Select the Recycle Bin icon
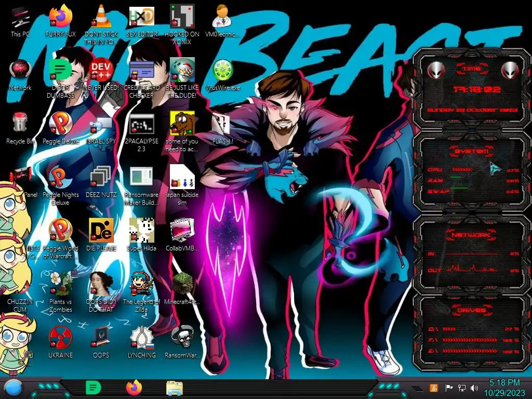Image resolution: width=532 pixels, height=399 pixels. point(20,129)
